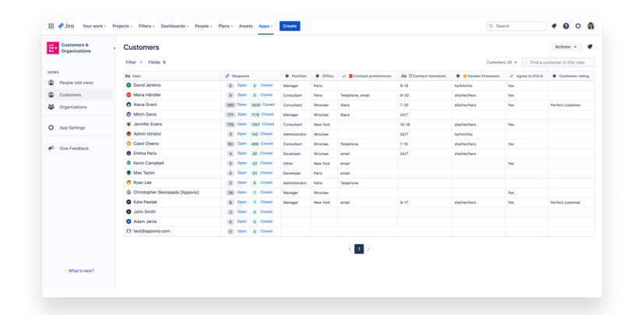Image resolution: width=644 pixels, height=315 pixels.
Task: Open the Projects dropdown
Action: (122, 26)
